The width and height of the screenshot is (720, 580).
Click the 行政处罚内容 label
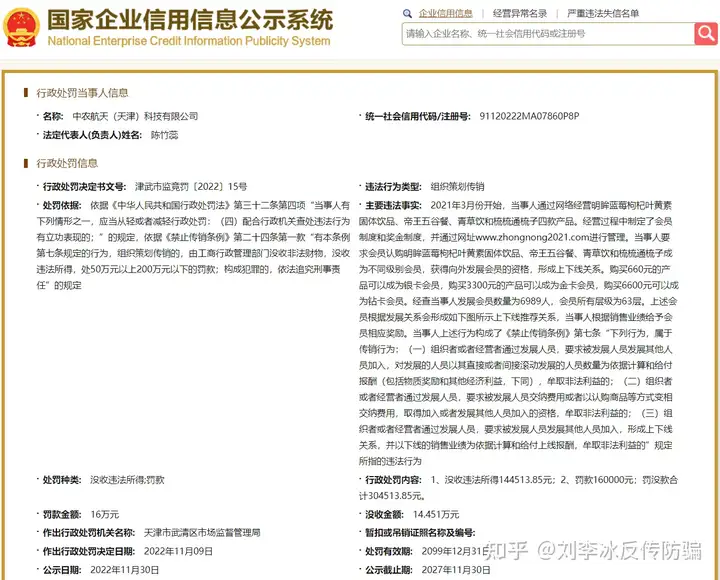coord(393,480)
